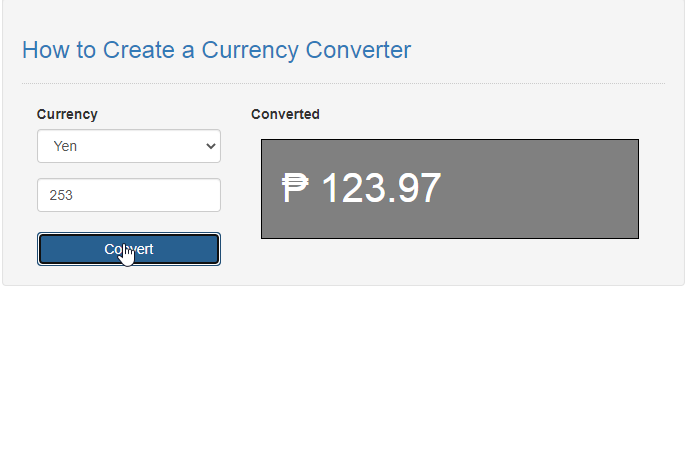Click the blank right end of the amount field
The width and height of the screenshot is (687, 451).
[x=175, y=195]
